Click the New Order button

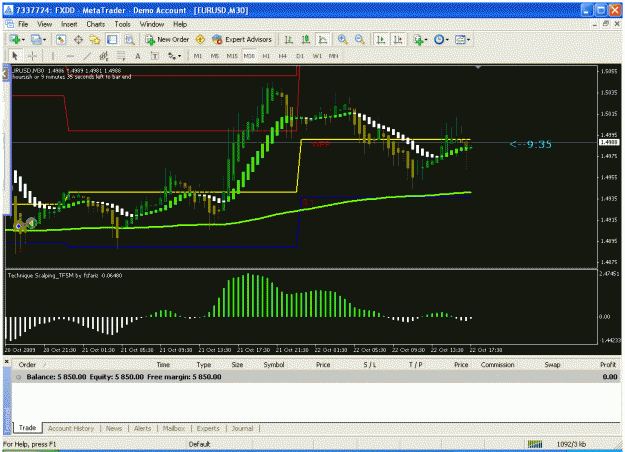(x=167, y=39)
